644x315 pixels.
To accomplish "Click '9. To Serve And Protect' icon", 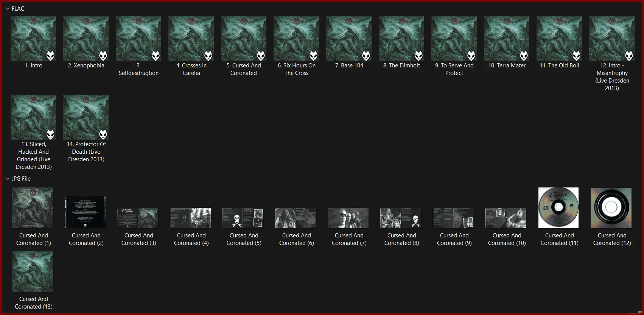I will (x=454, y=39).
